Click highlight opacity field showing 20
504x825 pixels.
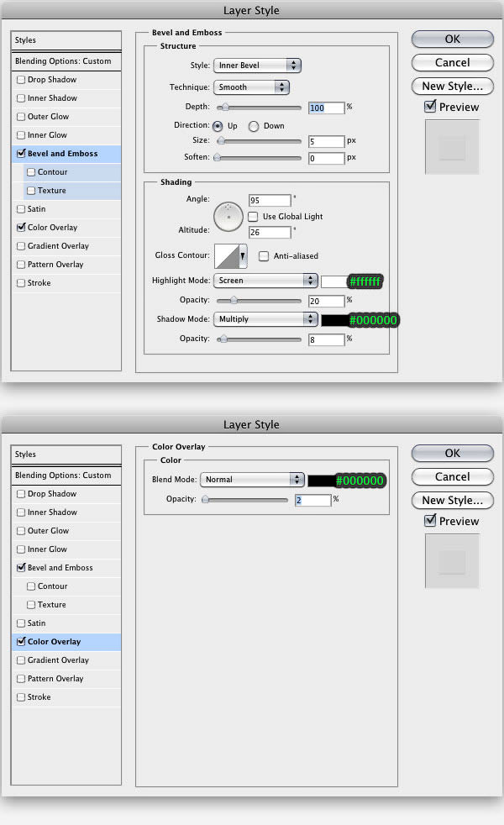tap(326, 301)
